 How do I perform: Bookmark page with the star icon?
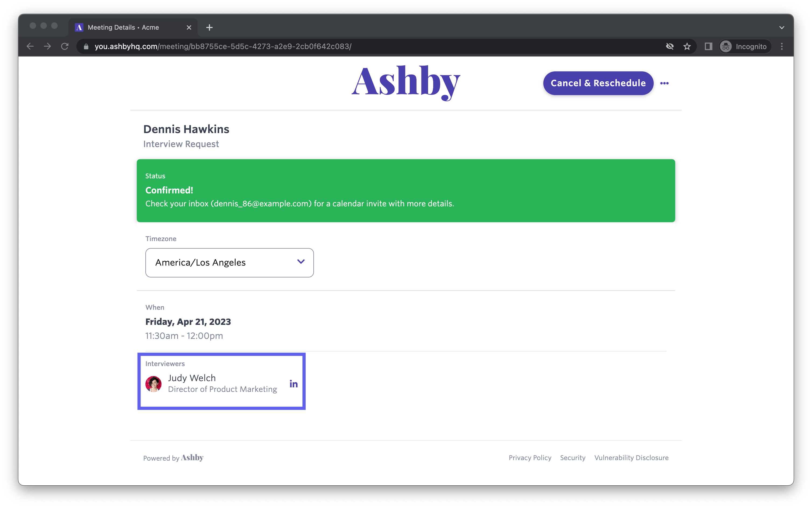pyautogui.click(x=687, y=46)
